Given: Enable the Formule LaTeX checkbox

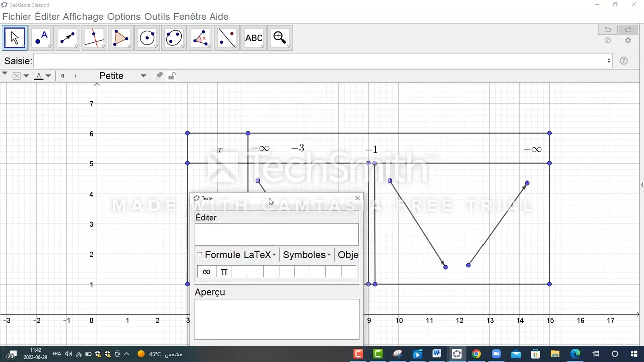Looking at the screenshot, I should point(199,255).
